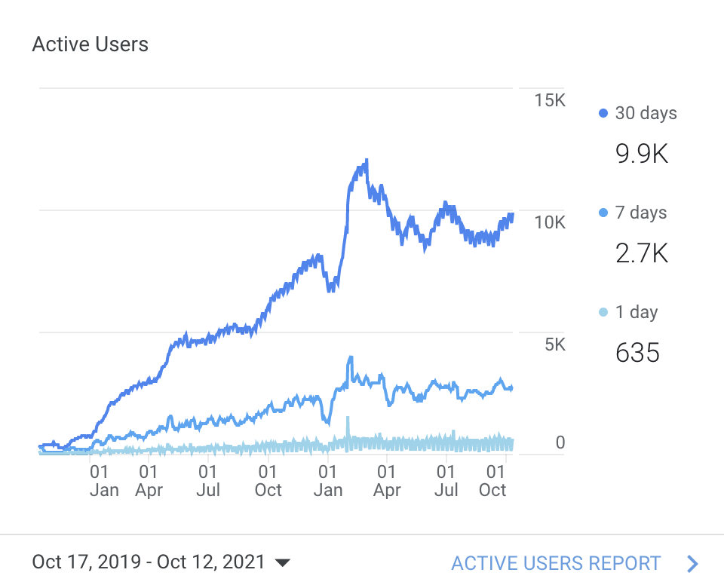Screen dimensions: 724x588
Task: Click the 9.9K value for 30 days
Action: (642, 154)
